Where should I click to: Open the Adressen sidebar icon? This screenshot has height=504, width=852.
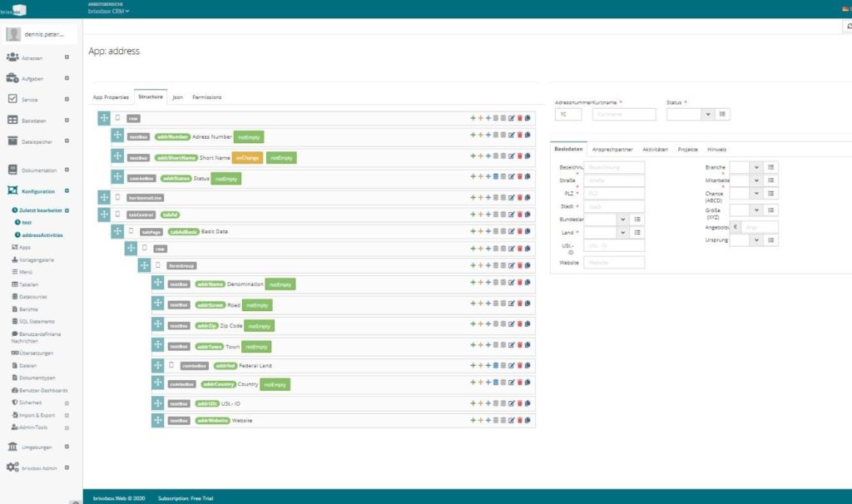(x=12, y=57)
